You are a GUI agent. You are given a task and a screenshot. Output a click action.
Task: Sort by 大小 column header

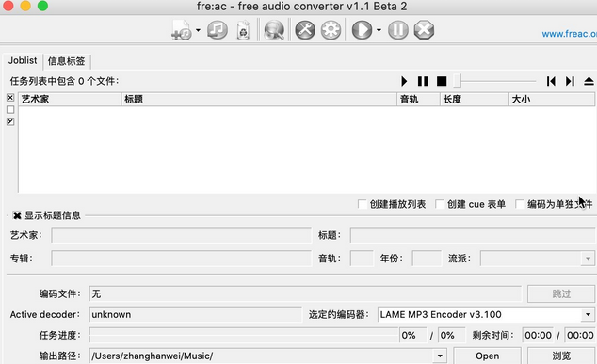pos(552,100)
